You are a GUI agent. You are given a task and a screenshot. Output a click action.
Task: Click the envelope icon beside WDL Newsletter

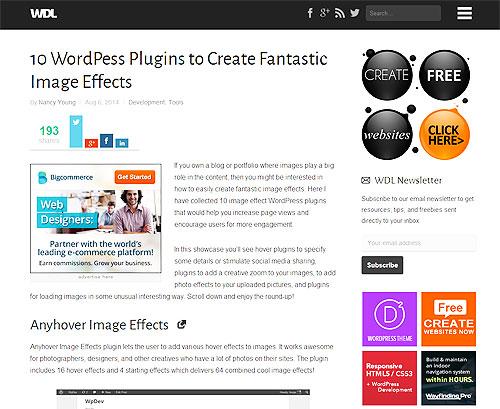(x=366, y=181)
